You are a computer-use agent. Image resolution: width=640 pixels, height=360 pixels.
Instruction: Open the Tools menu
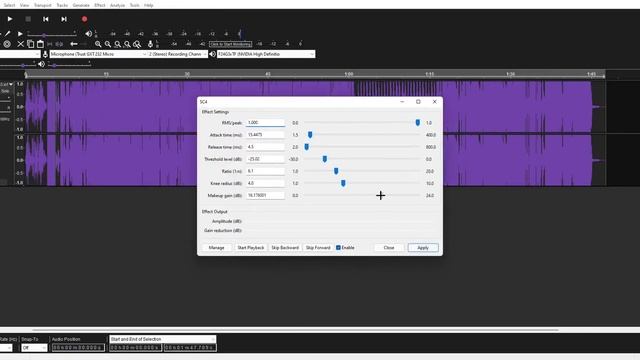[x=134, y=5]
